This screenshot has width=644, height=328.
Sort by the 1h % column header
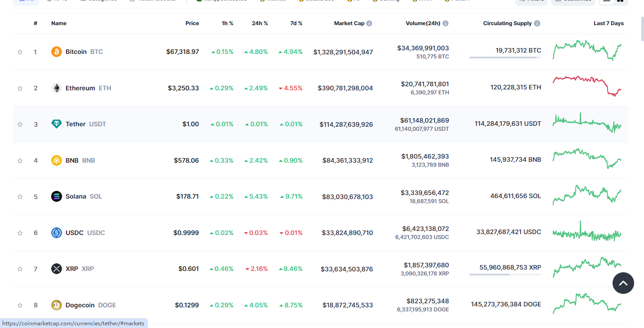click(x=228, y=23)
